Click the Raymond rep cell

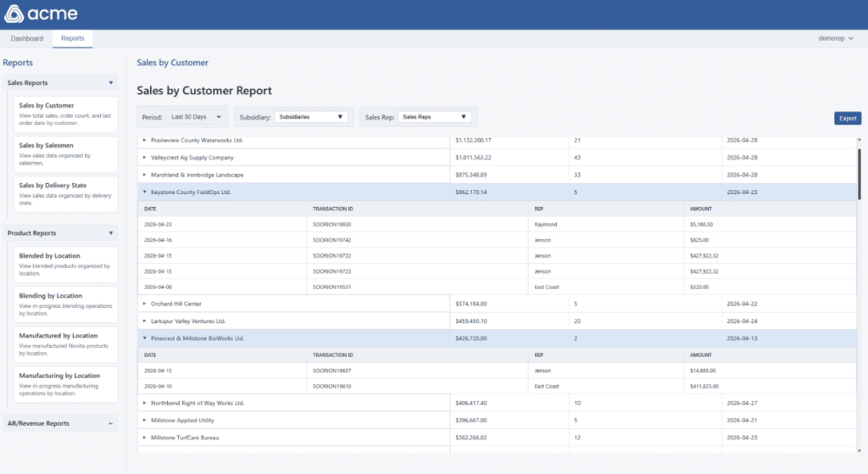tap(546, 224)
